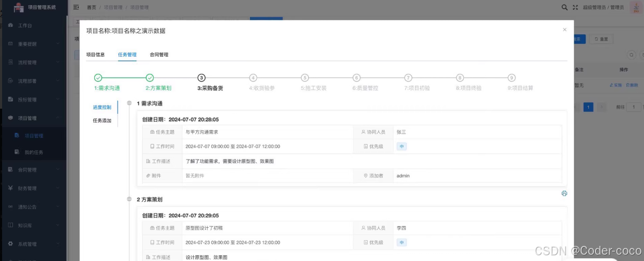Click task subject 原型图设计了初稿

pos(204,228)
